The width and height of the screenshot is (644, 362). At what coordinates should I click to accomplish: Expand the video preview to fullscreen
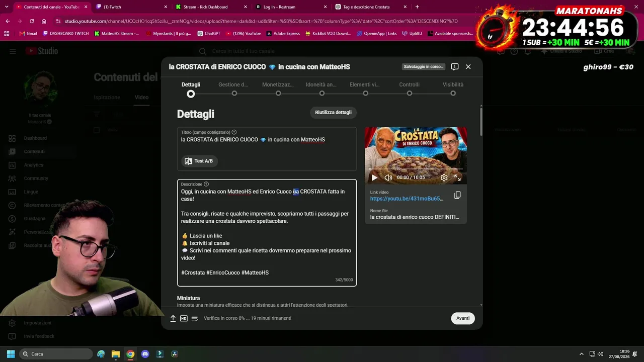(x=457, y=177)
